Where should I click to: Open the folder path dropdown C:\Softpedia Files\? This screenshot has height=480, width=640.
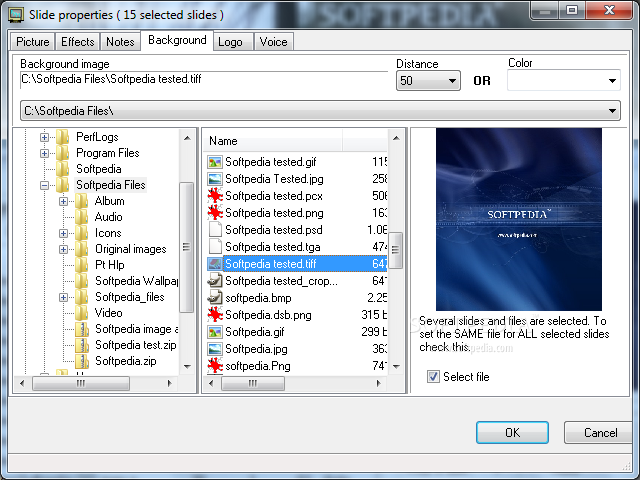click(320, 111)
